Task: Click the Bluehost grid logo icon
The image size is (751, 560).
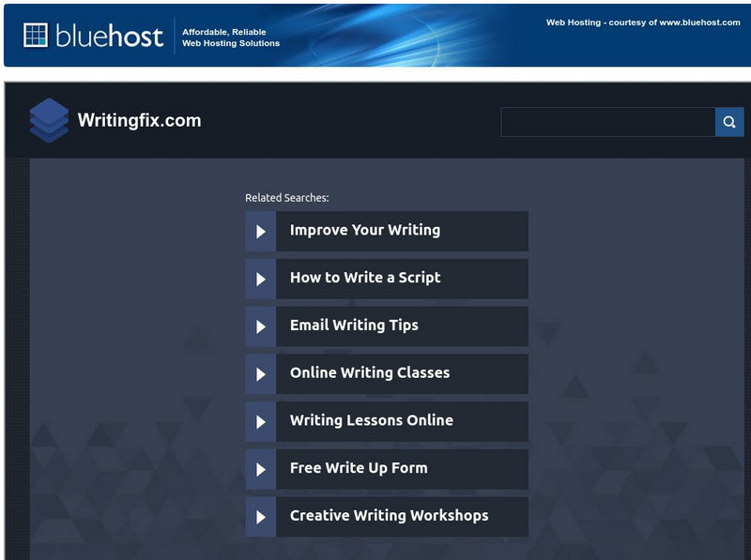Action: click(x=36, y=35)
